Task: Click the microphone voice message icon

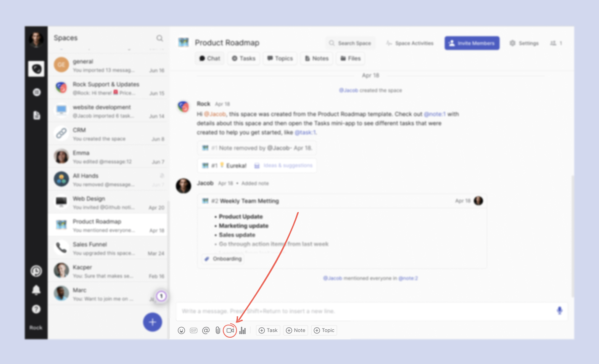Action: click(559, 311)
